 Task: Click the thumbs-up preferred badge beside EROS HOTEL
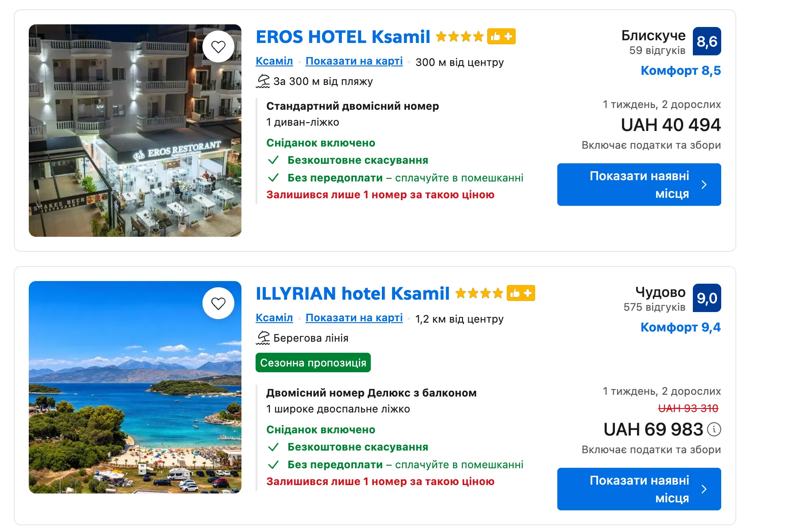click(501, 36)
